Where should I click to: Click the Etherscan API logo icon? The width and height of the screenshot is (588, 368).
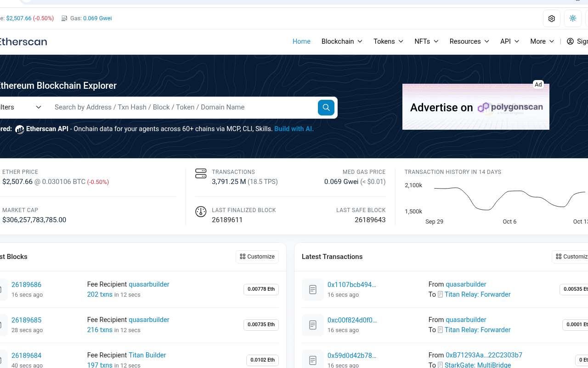tap(20, 129)
